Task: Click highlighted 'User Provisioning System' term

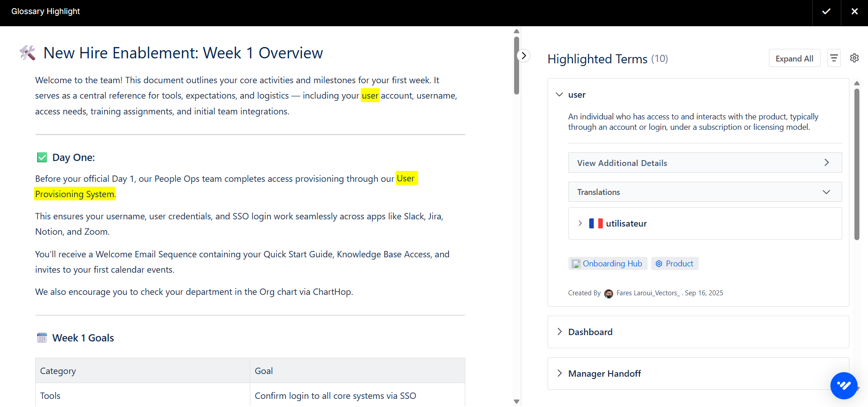Action: [75, 194]
